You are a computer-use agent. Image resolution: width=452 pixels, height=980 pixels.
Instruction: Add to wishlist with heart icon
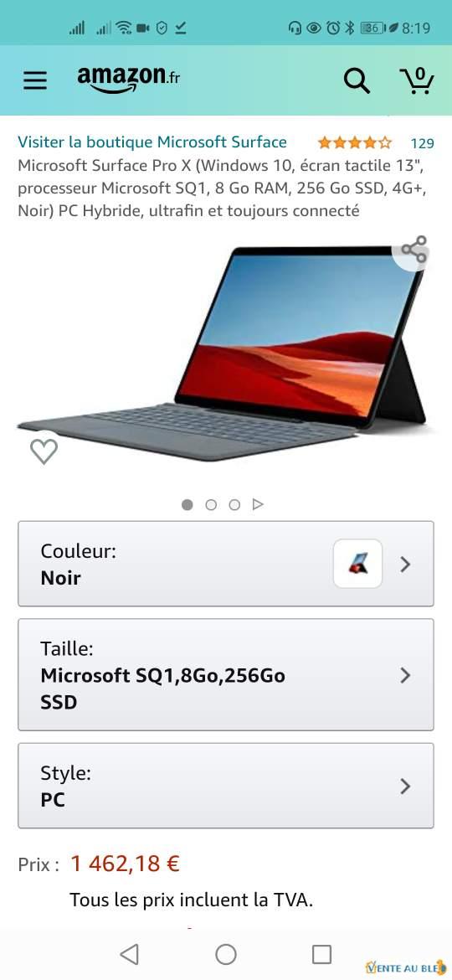pyautogui.click(x=44, y=451)
